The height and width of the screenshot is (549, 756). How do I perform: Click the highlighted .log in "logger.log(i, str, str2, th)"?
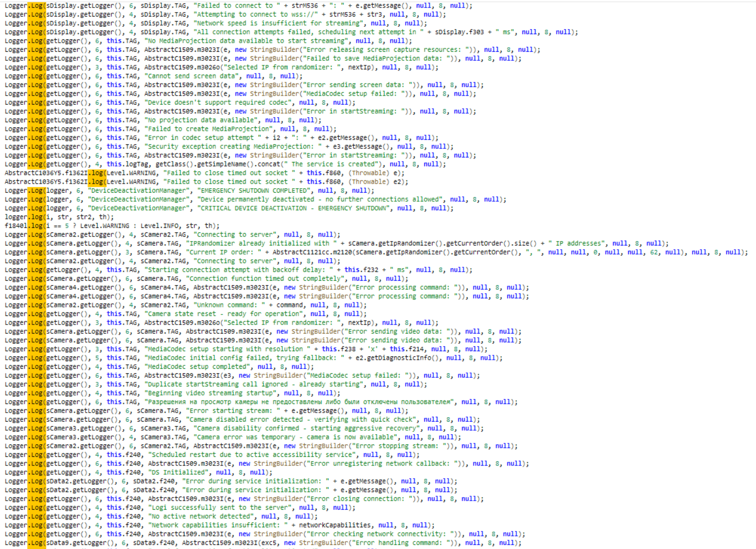[x=35, y=217]
